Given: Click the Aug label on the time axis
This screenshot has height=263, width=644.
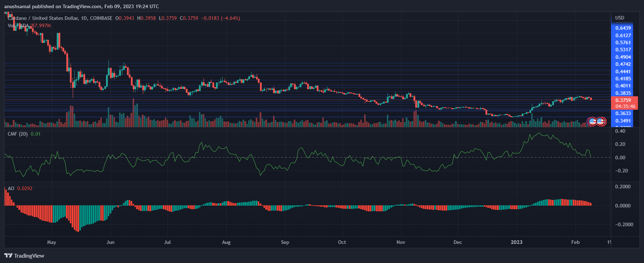Looking at the screenshot, I should tap(226, 242).
